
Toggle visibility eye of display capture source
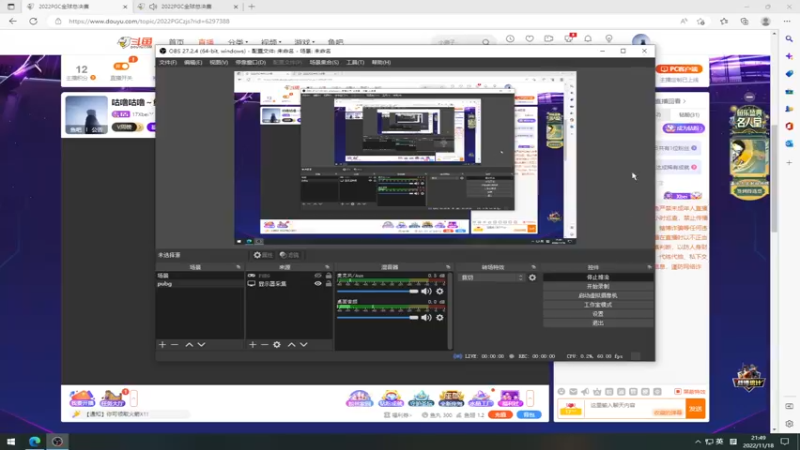[x=318, y=284]
